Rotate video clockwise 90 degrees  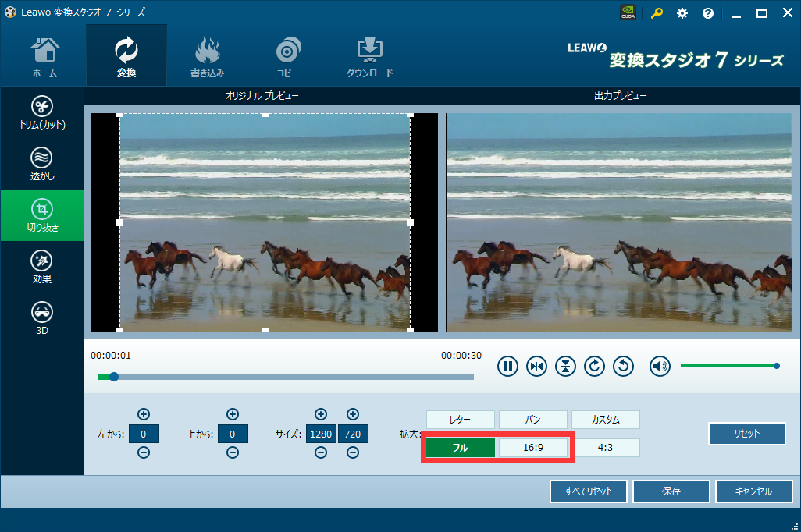point(594,366)
